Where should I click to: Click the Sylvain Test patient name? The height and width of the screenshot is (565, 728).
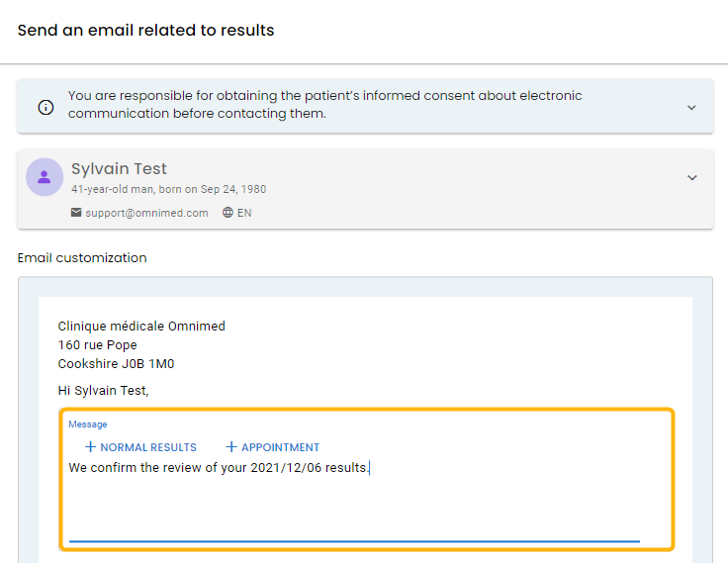point(119,168)
